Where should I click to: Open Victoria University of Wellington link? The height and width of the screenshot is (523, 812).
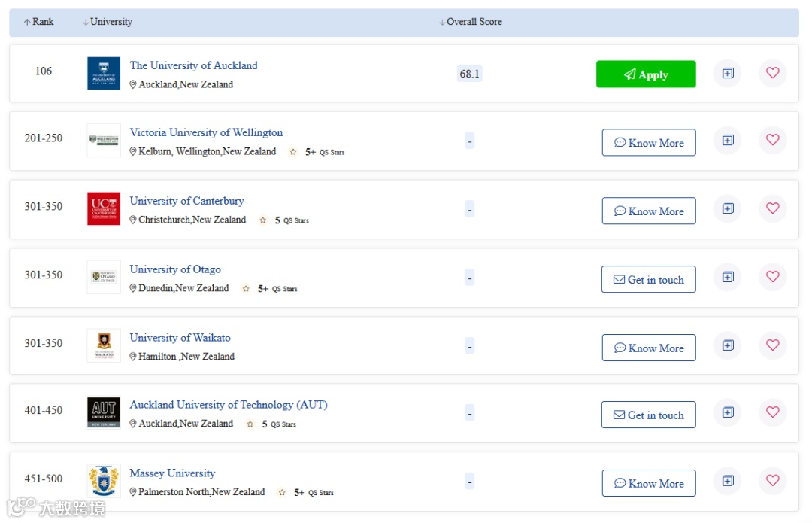click(x=206, y=132)
